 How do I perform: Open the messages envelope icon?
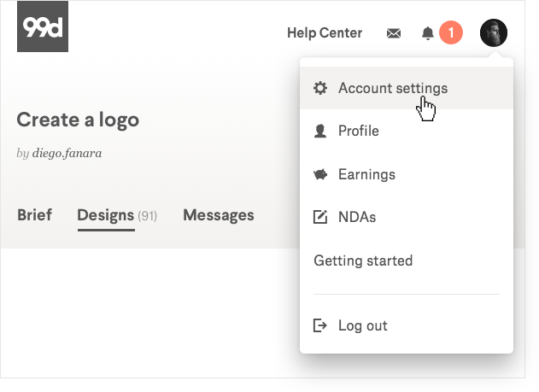(393, 33)
